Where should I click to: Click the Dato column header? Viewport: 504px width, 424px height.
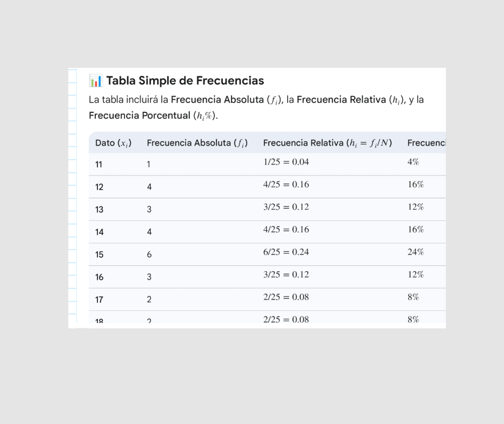tap(113, 143)
